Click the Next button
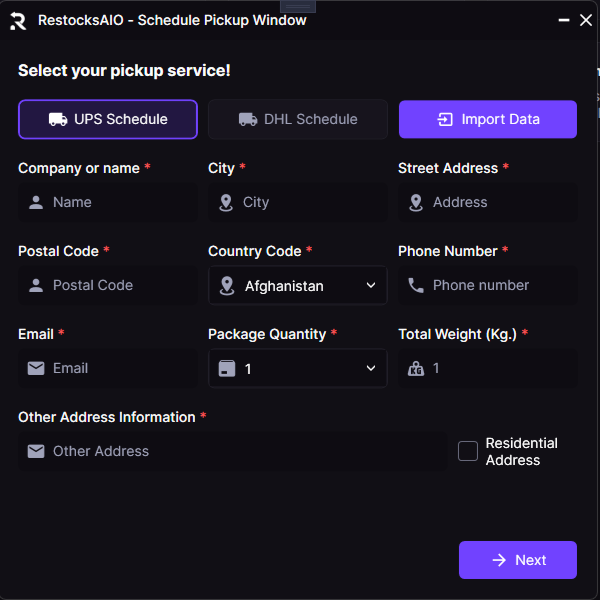 pyautogui.click(x=518, y=560)
